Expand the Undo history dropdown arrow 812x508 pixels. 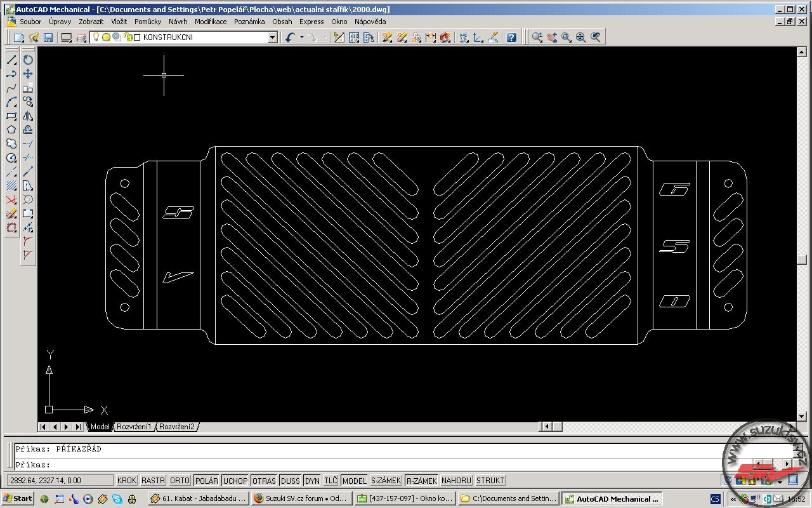click(301, 37)
